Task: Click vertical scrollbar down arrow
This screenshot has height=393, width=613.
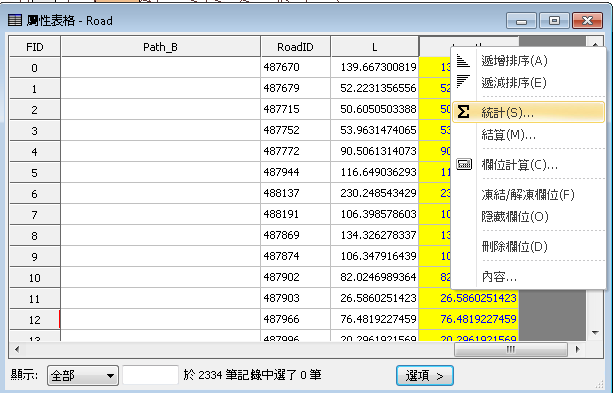Action: point(595,332)
